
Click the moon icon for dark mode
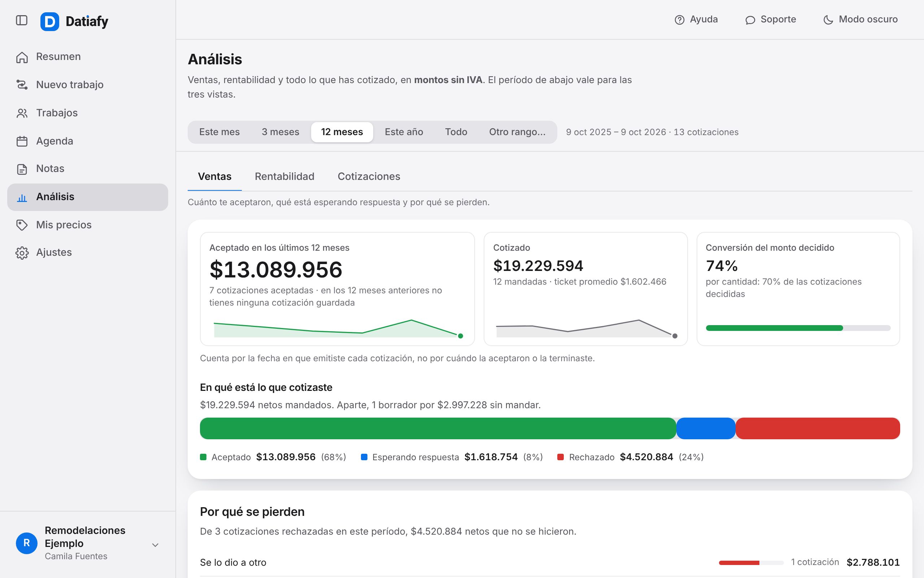828,20
